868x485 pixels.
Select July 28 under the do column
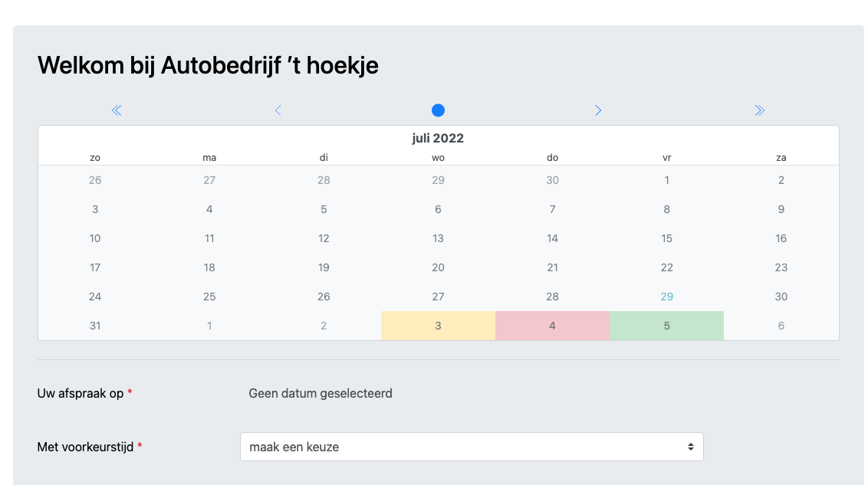coord(552,297)
